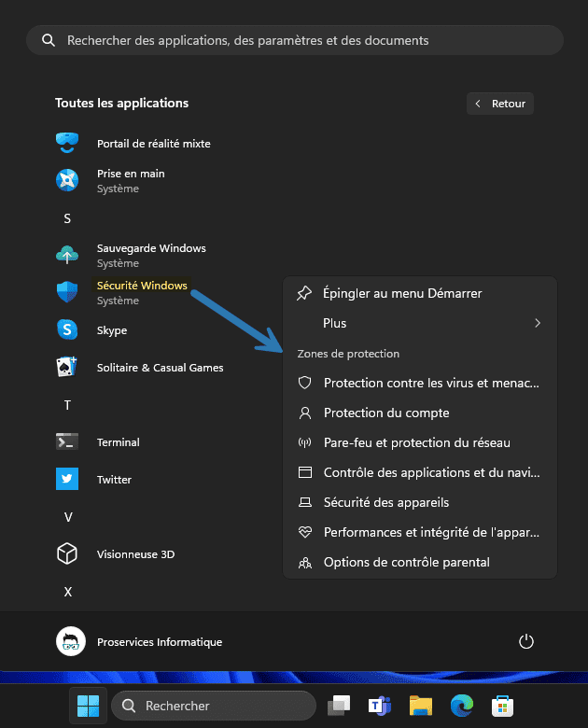Click the Solitaire & Casual Games label

click(161, 367)
